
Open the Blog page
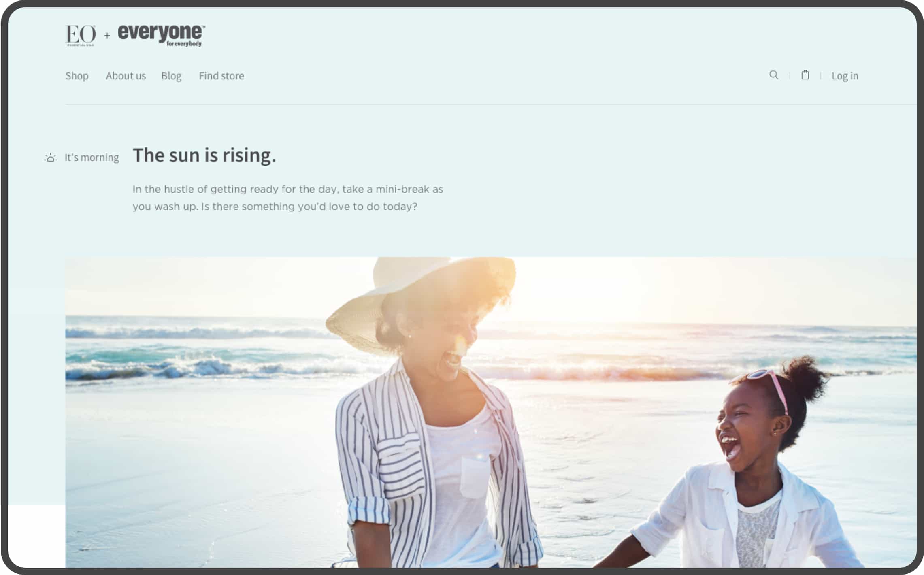171,76
